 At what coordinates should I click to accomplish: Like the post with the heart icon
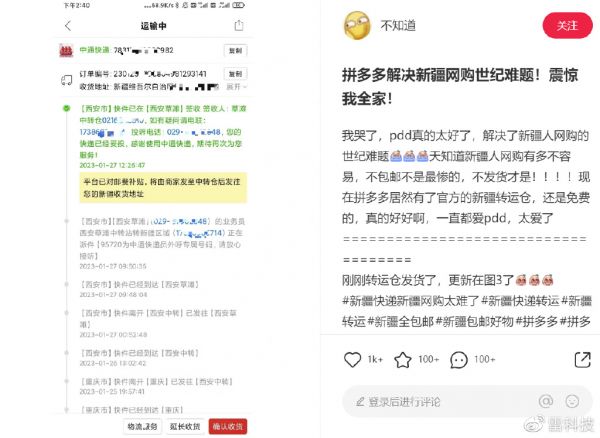click(352, 360)
